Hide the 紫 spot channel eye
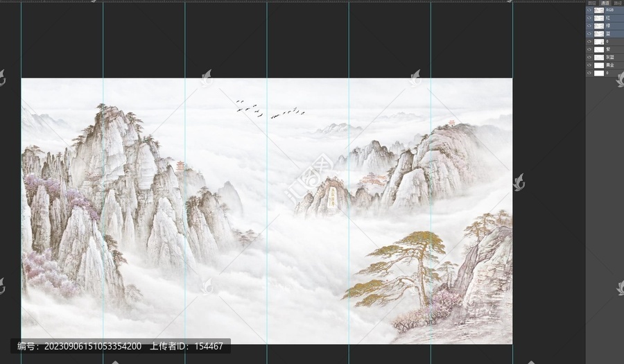The height and width of the screenshot is (364, 624). pos(589,49)
